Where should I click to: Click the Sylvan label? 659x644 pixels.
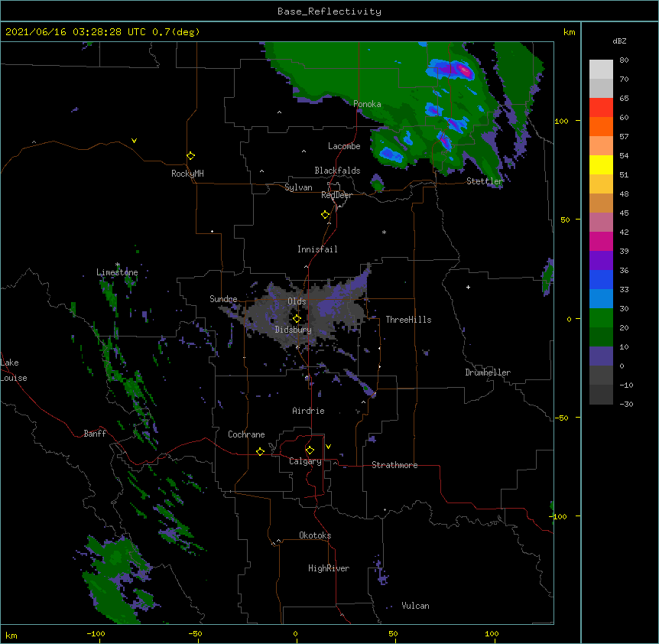click(298, 187)
